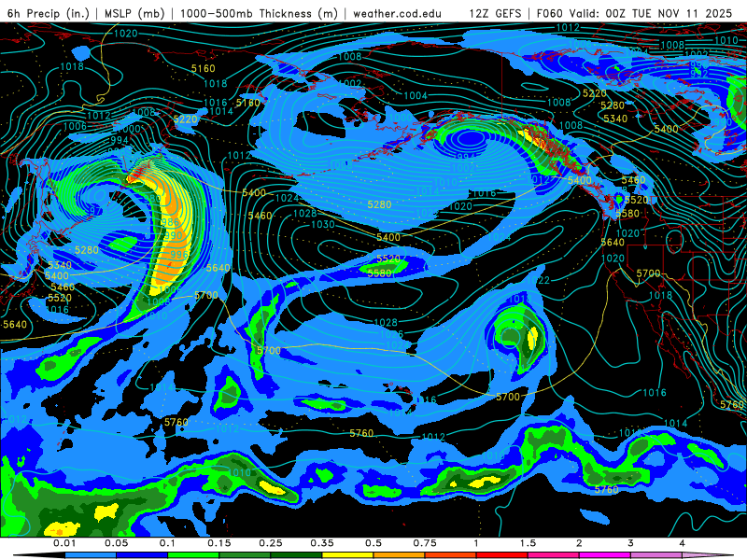Click the '1.5' legend value label
The height and width of the screenshot is (560, 747).
pos(528,543)
